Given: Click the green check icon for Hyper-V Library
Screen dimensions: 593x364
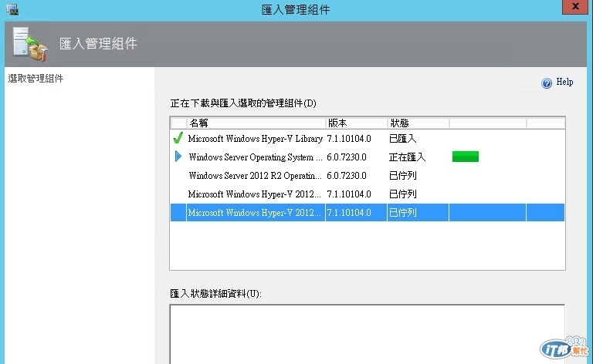Looking at the screenshot, I should pyautogui.click(x=178, y=138).
